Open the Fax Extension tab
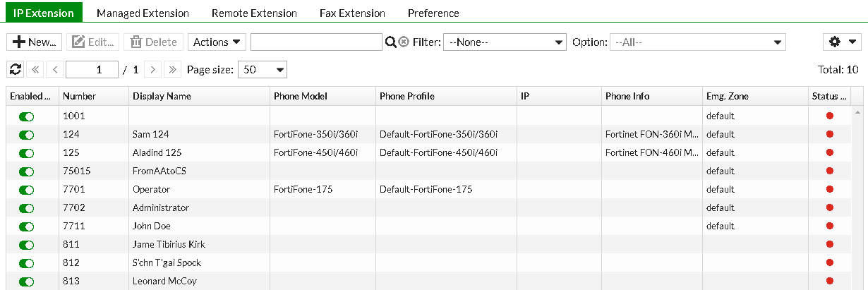Screen dimensions: 868x290 pos(352,13)
